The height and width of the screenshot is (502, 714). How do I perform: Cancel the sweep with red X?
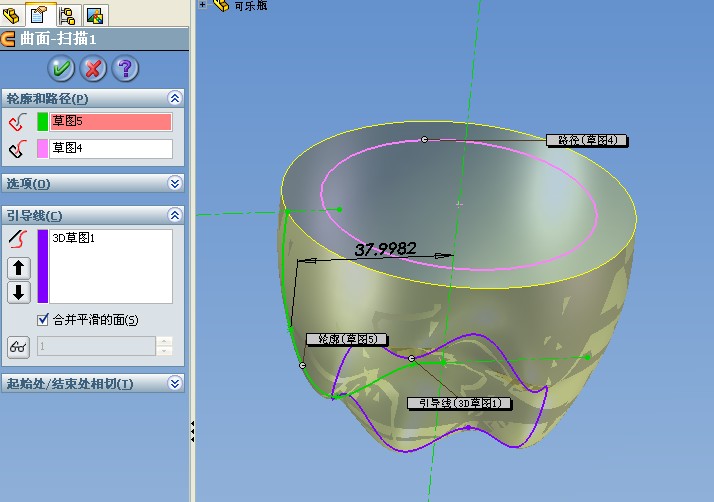tap(93, 68)
